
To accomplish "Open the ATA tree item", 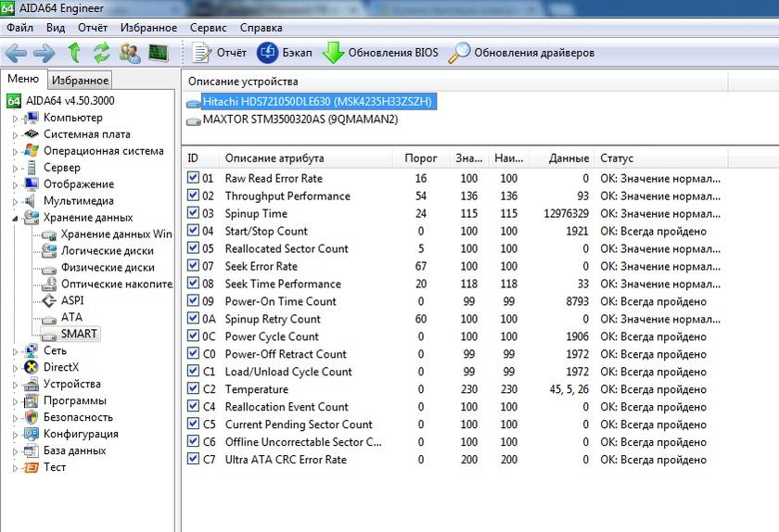I will coord(71,317).
